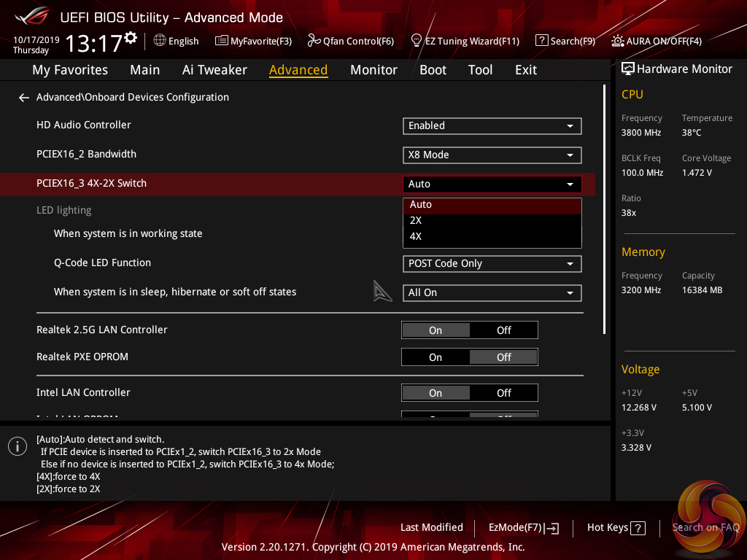Toggle AURA ON/OFF(F4) lighting icon
Screen dimensions: 747x560
point(618,41)
